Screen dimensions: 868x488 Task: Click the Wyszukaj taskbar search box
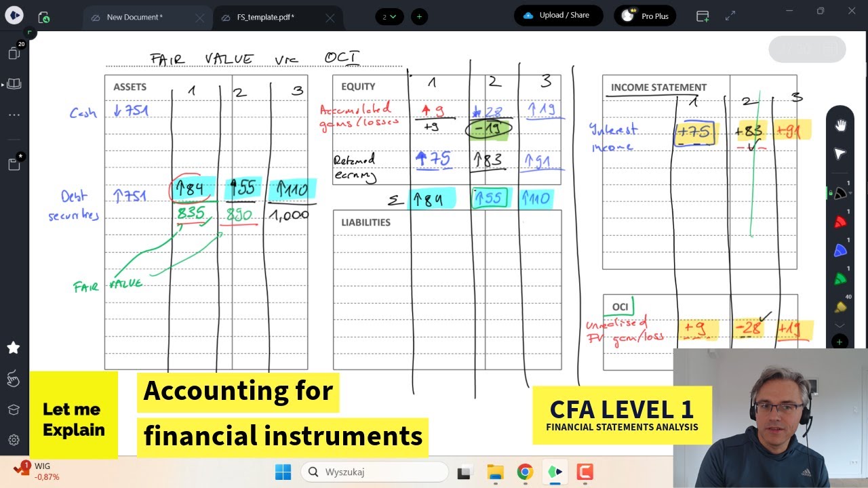374,472
